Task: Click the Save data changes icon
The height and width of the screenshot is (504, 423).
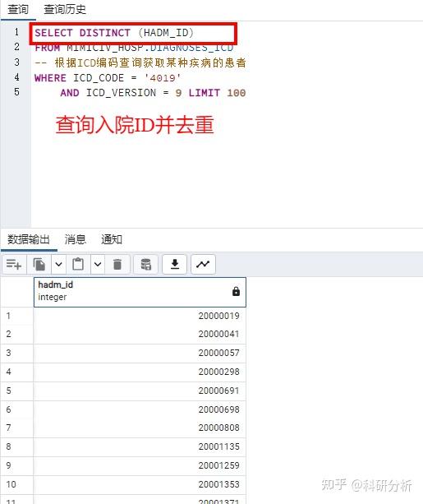Action: click(x=146, y=265)
